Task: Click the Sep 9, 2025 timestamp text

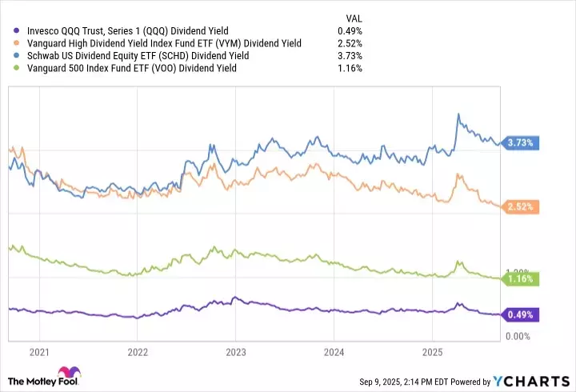Action: pyautogui.click(x=412, y=382)
